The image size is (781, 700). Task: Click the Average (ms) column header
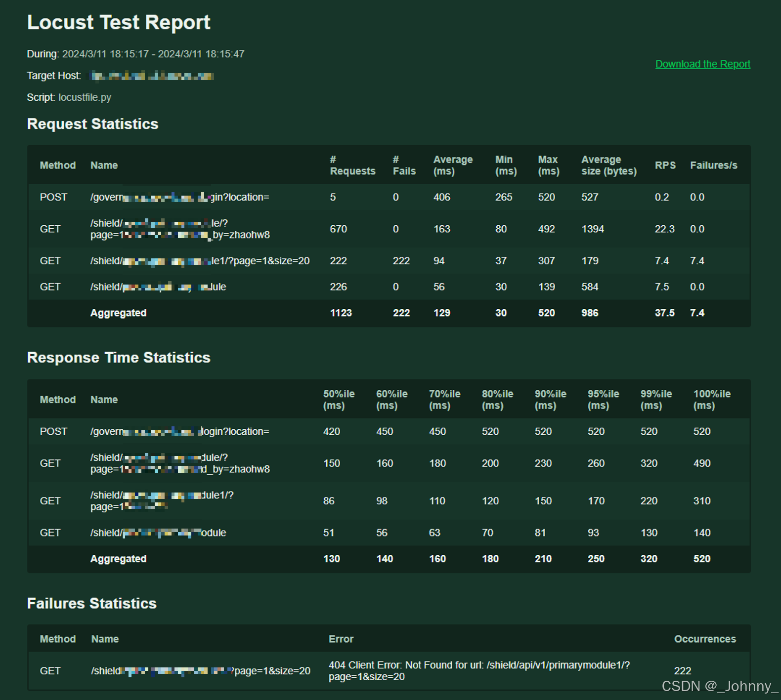(453, 165)
